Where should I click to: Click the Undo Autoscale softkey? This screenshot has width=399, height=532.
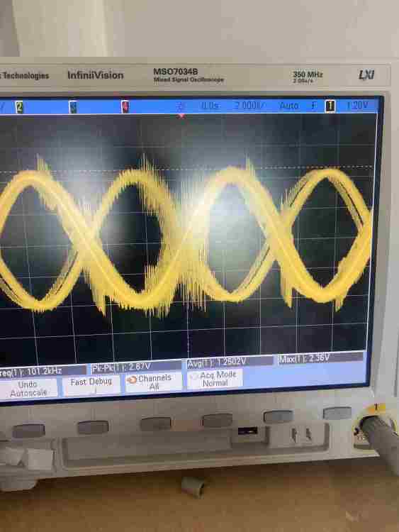coord(28,389)
